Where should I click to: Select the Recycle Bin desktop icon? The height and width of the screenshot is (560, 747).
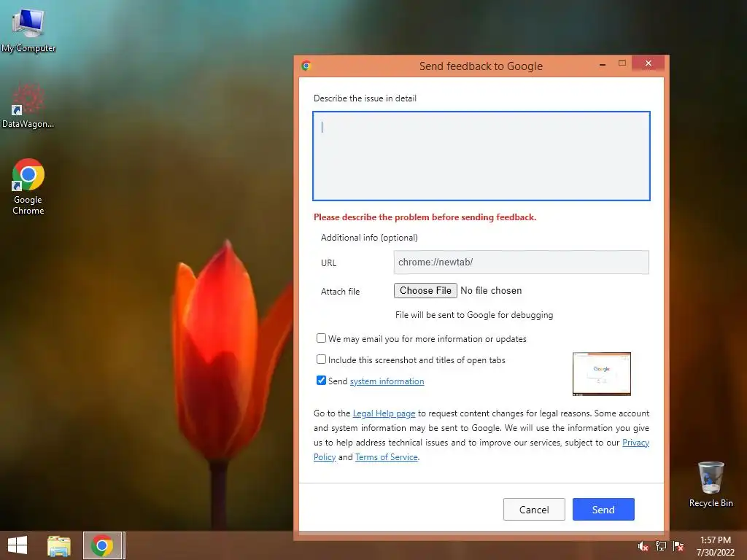pos(711,484)
